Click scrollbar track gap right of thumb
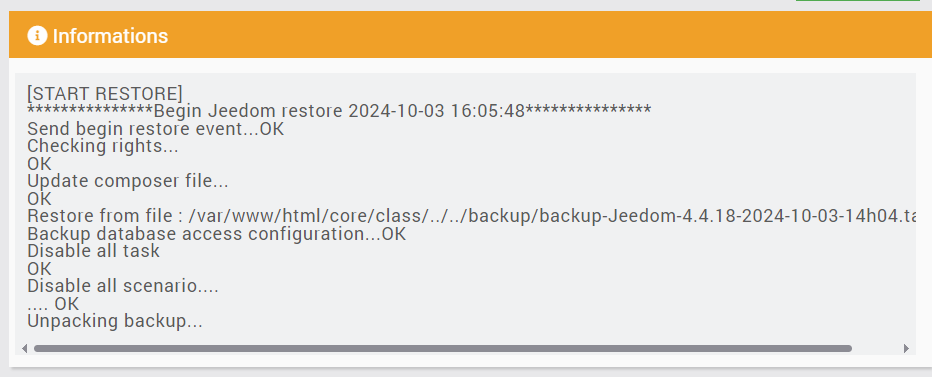 point(877,348)
